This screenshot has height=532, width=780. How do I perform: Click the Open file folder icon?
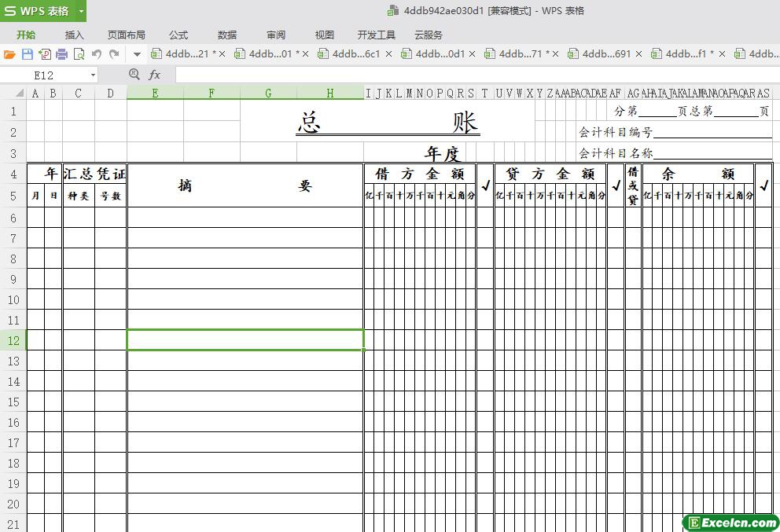click(x=9, y=54)
